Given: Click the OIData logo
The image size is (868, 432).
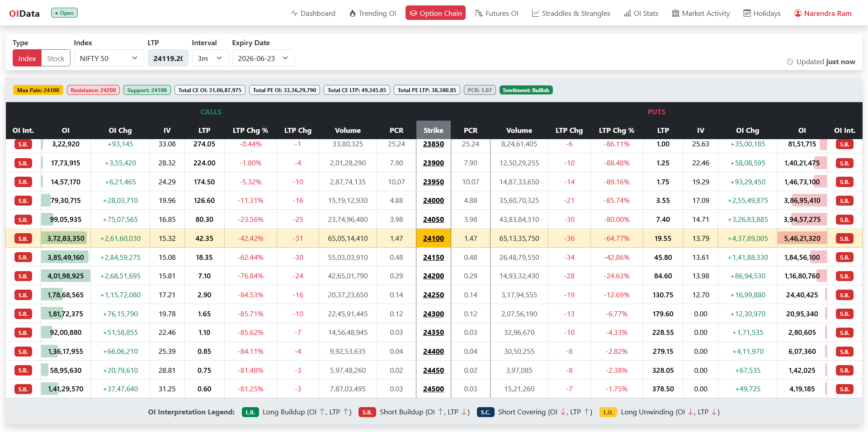Looking at the screenshot, I should 24,14.
